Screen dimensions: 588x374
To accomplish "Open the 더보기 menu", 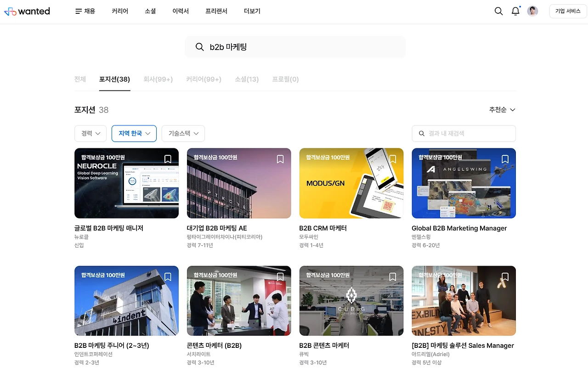I will (x=252, y=11).
